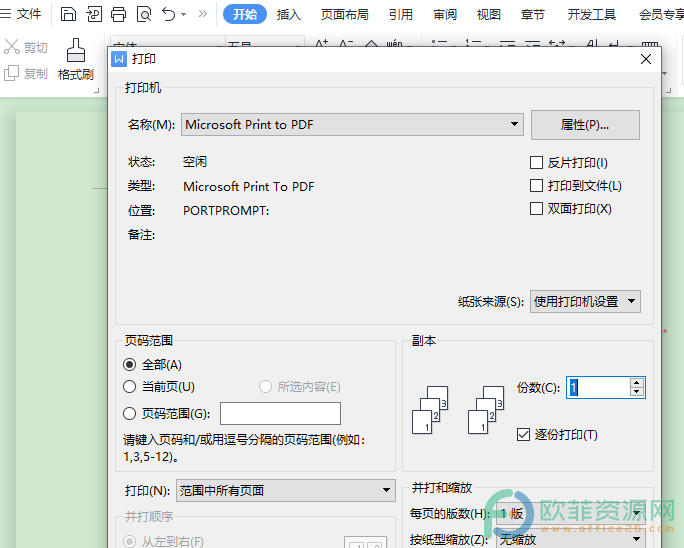
Task: Click the 份数(C) copies field
Action: coord(598,387)
